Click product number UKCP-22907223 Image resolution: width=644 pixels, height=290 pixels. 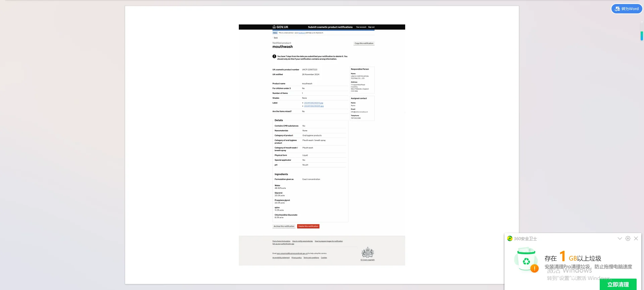(310, 70)
